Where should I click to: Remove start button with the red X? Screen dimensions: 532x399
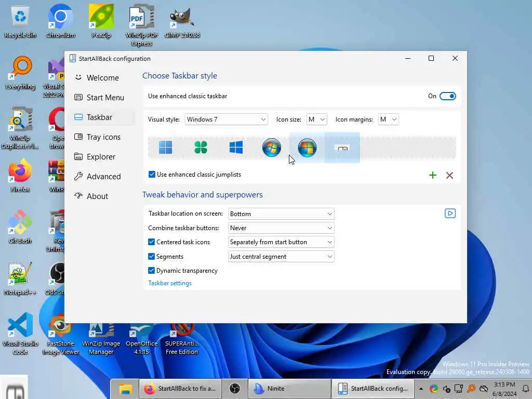click(x=449, y=175)
